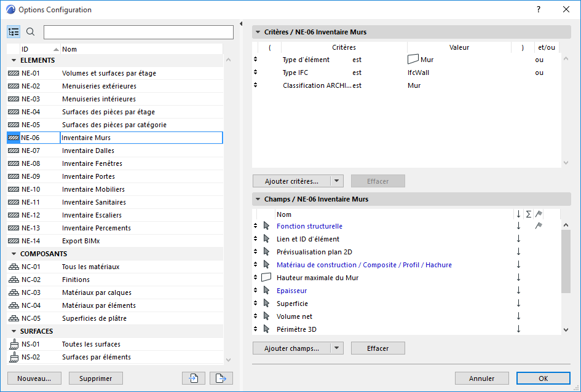The image size is (581, 392).
Task: Collapse the ELEMENTS group
Action: pos(14,60)
